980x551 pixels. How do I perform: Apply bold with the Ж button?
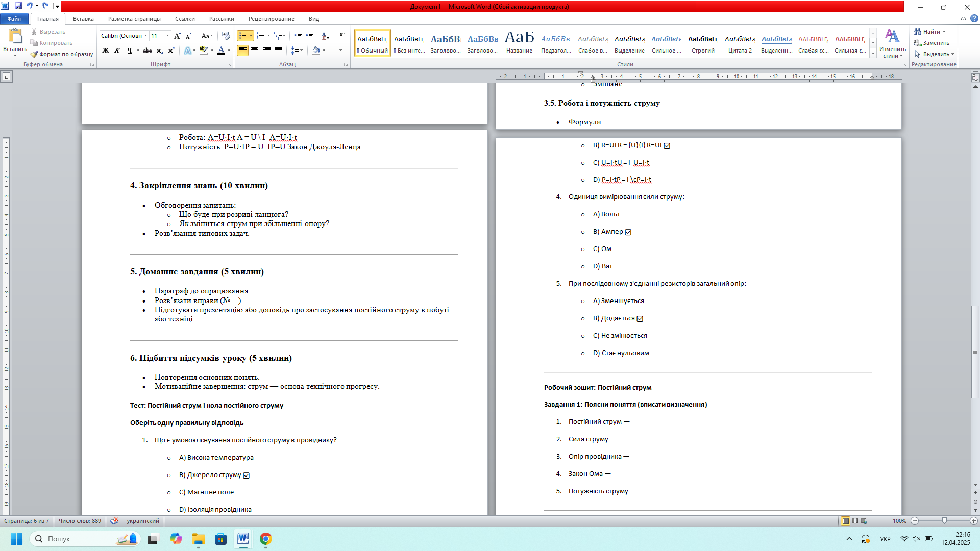106,51
